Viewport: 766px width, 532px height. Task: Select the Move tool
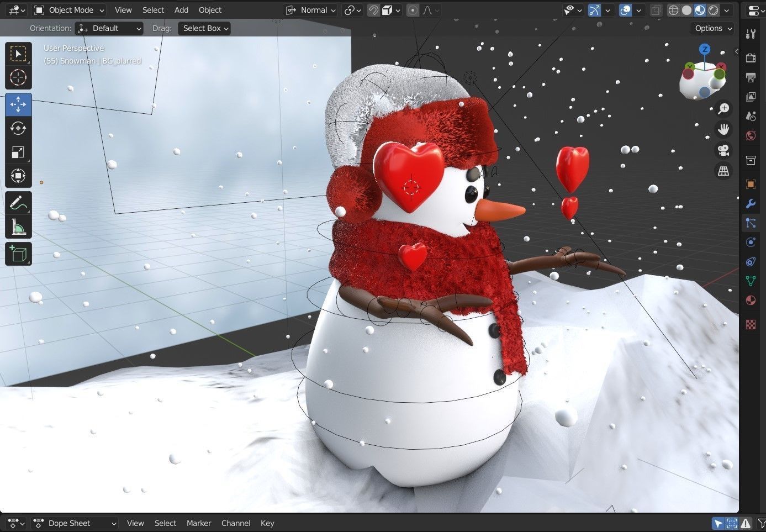tap(18, 104)
